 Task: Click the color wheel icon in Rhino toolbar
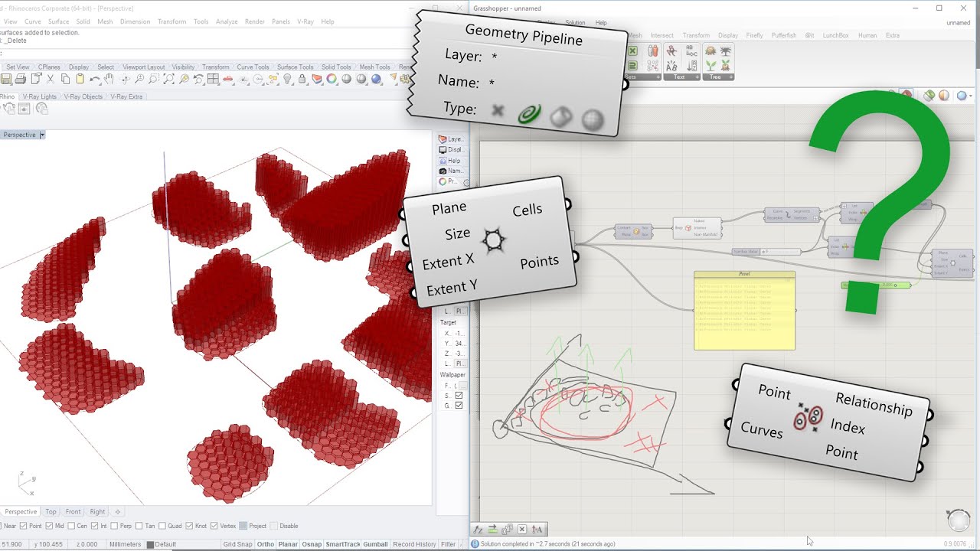click(x=332, y=78)
